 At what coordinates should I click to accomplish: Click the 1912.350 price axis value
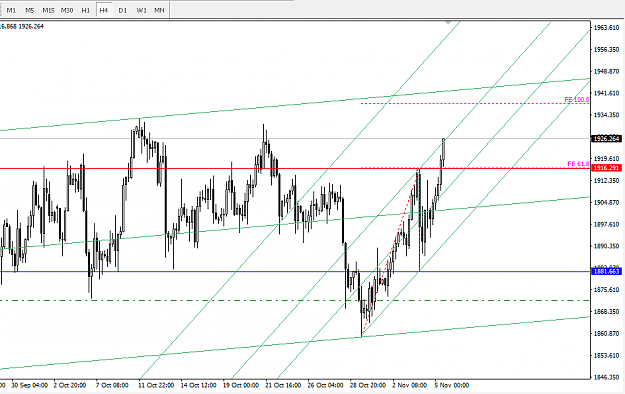606,181
